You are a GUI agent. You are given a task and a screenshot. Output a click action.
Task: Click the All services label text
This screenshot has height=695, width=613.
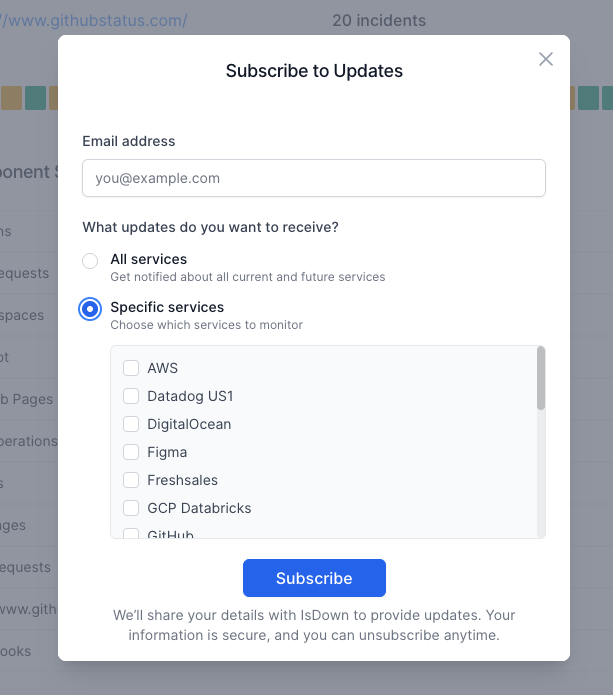[x=148, y=259]
